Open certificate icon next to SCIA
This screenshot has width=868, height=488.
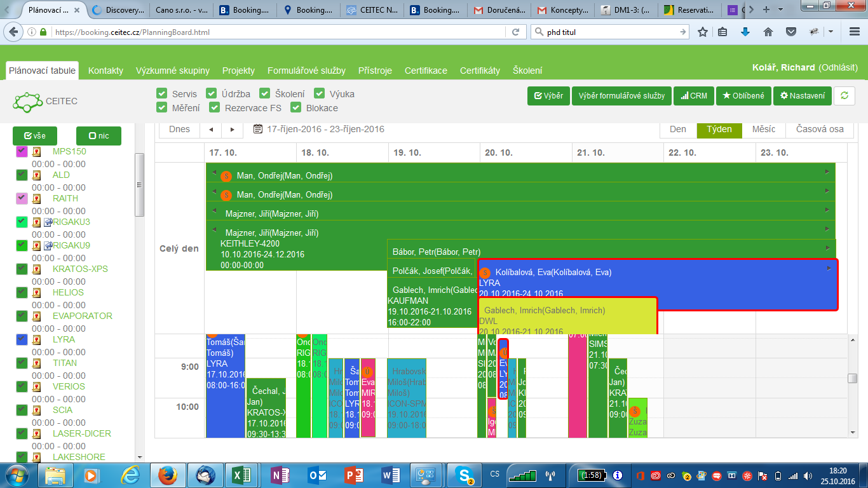click(x=36, y=410)
